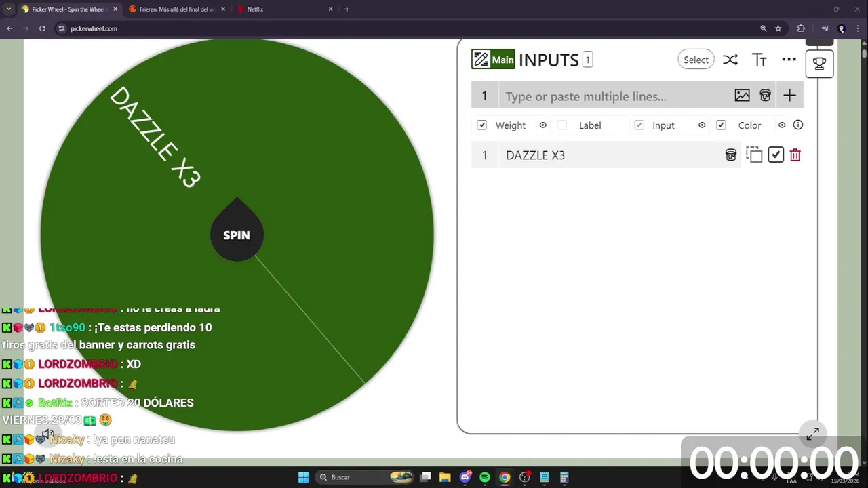Add the new input with plus button
868x488 pixels.
[789, 96]
